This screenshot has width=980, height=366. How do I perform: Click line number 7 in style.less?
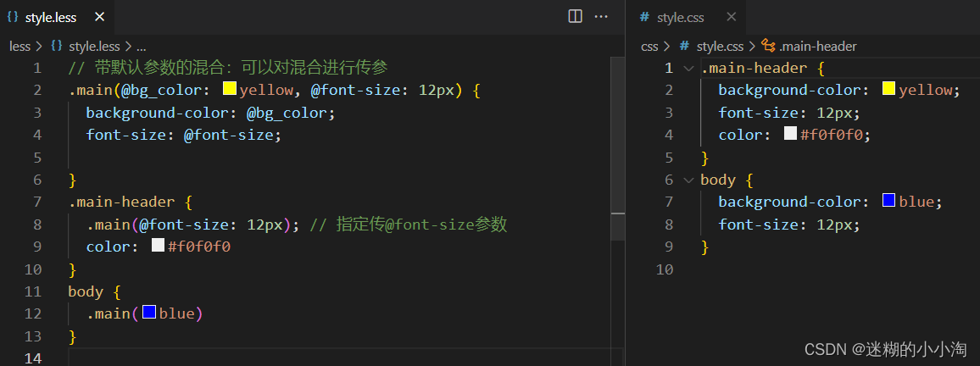[36, 202]
